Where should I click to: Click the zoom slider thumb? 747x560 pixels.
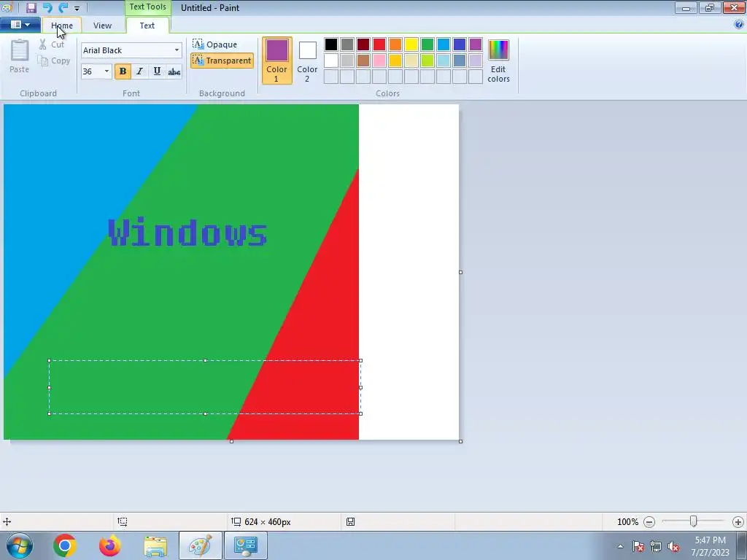pyautogui.click(x=694, y=521)
